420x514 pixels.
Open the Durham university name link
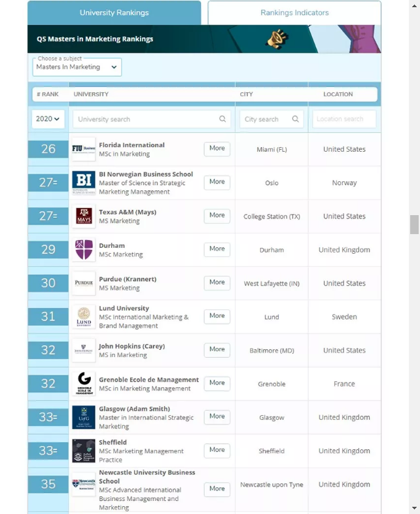[x=112, y=245]
